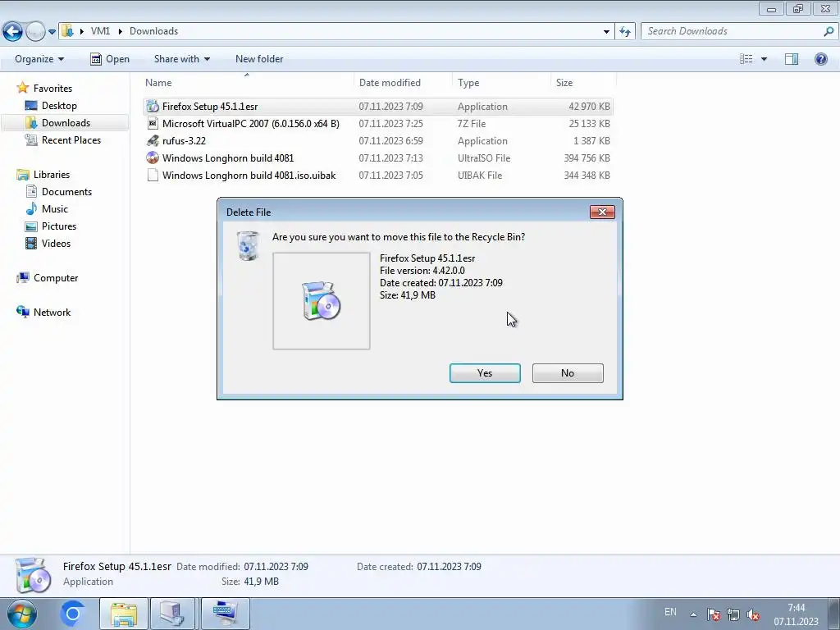Viewport: 840px width, 630px height.
Task: Click the taskbar clock showing 7:44
Action: coord(796,614)
